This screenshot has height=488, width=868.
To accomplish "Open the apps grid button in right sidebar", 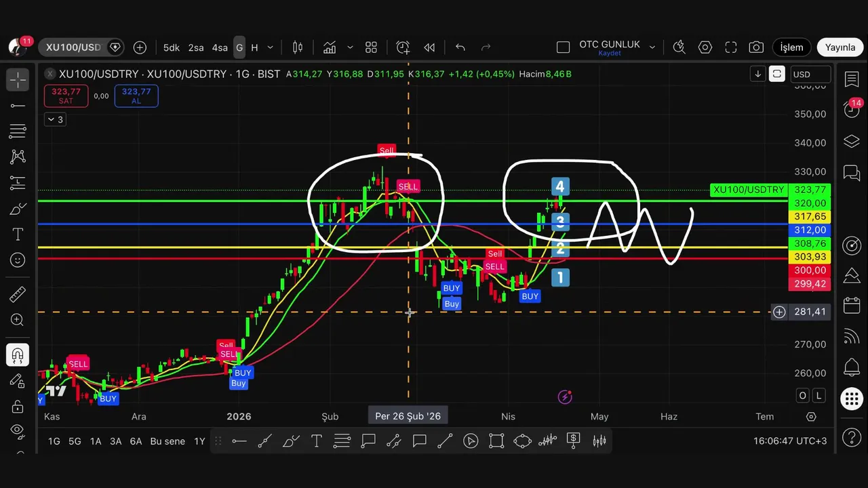I will click(852, 399).
